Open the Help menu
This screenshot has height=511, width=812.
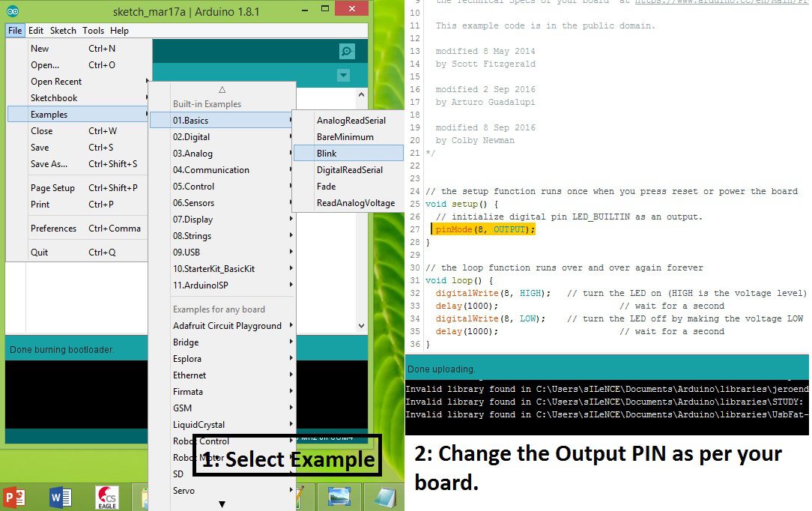click(119, 31)
